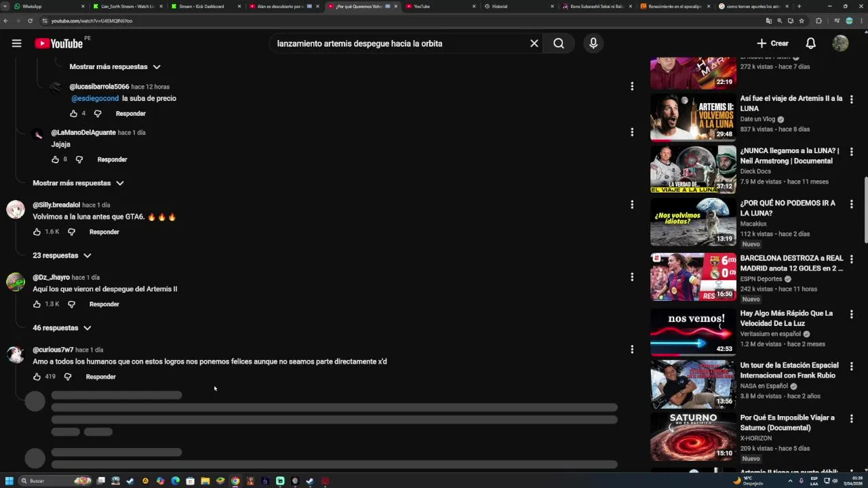Screen dimensions: 868x488
Task: Open the Windows Start menu
Action: click(x=9, y=481)
